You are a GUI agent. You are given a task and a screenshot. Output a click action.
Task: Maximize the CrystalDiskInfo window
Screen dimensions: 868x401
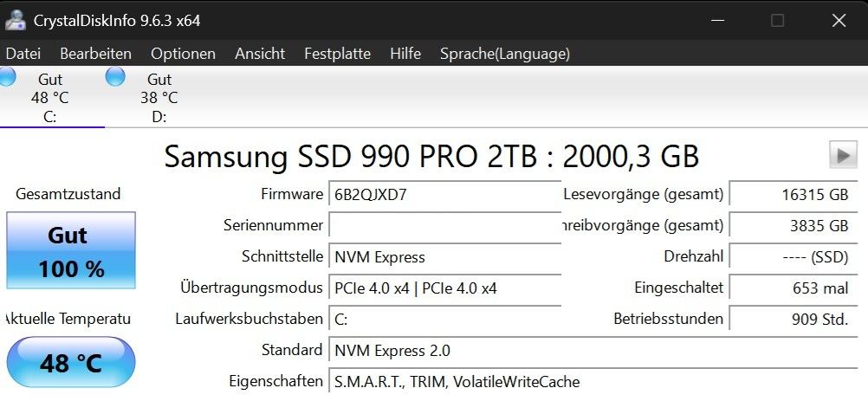[x=777, y=20]
